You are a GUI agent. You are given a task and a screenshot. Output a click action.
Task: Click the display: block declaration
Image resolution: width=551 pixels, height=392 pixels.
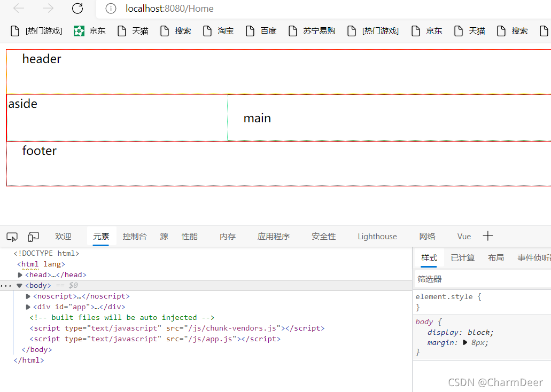tap(460, 333)
